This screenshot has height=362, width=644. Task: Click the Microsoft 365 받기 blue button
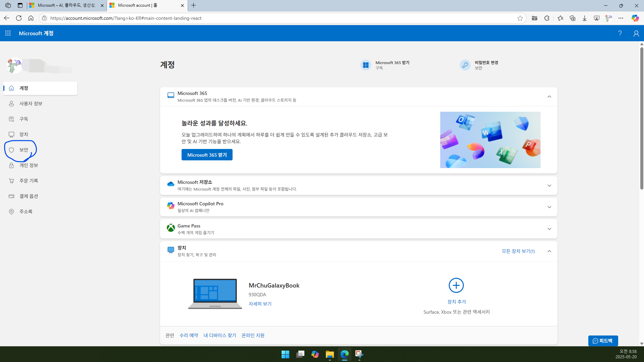[x=207, y=155]
